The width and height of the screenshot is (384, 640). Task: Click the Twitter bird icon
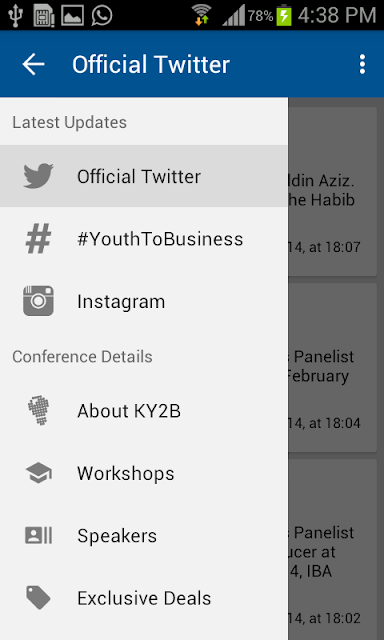[x=38, y=176]
